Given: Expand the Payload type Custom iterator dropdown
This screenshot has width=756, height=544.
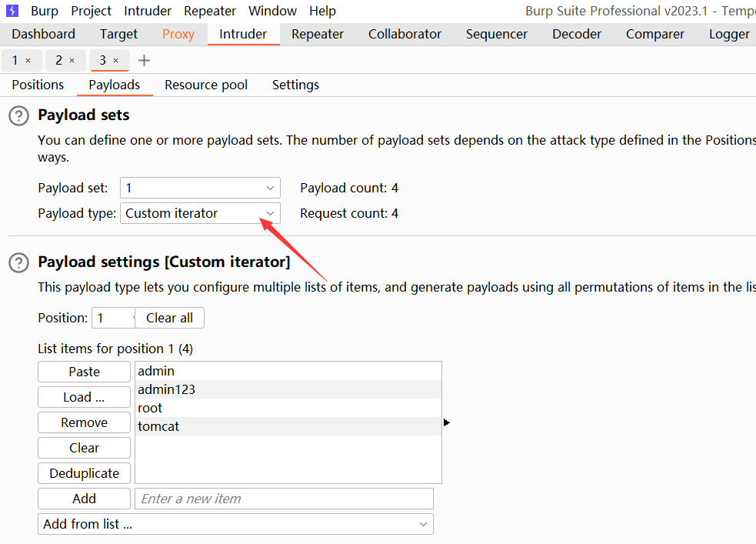Looking at the screenshot, I should click(x=200, y=213).
